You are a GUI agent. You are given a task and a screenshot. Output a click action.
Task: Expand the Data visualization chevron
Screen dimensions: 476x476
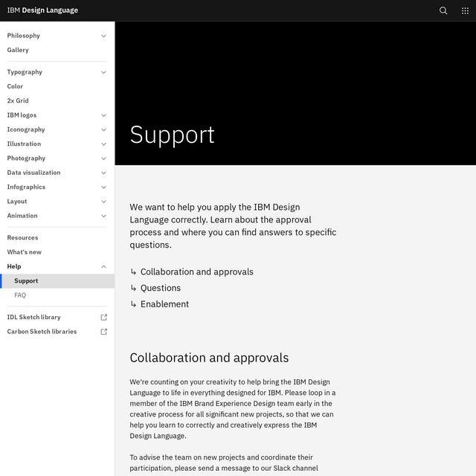click(x=103, y=173)
